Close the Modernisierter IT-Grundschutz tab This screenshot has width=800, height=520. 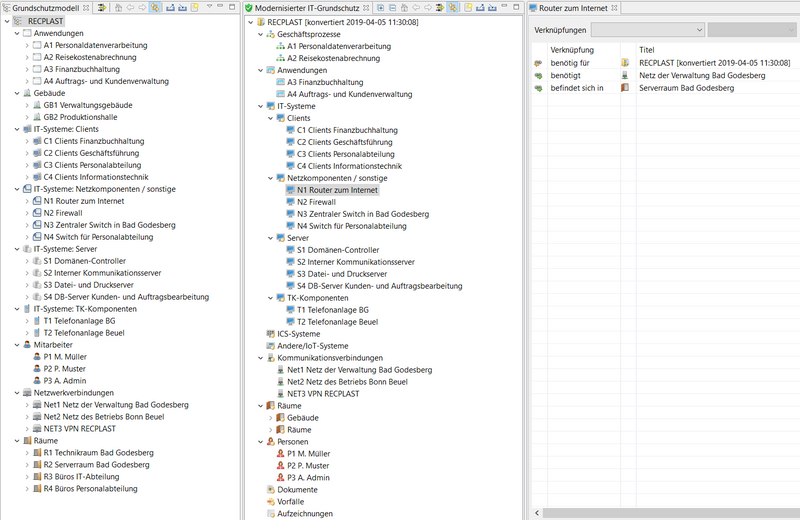366,8
